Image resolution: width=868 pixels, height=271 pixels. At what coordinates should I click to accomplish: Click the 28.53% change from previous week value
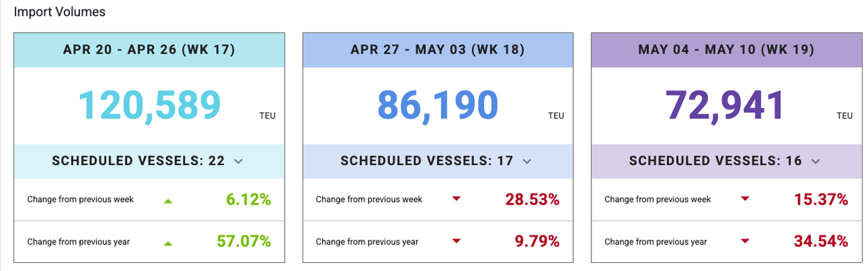click(532, 199)
